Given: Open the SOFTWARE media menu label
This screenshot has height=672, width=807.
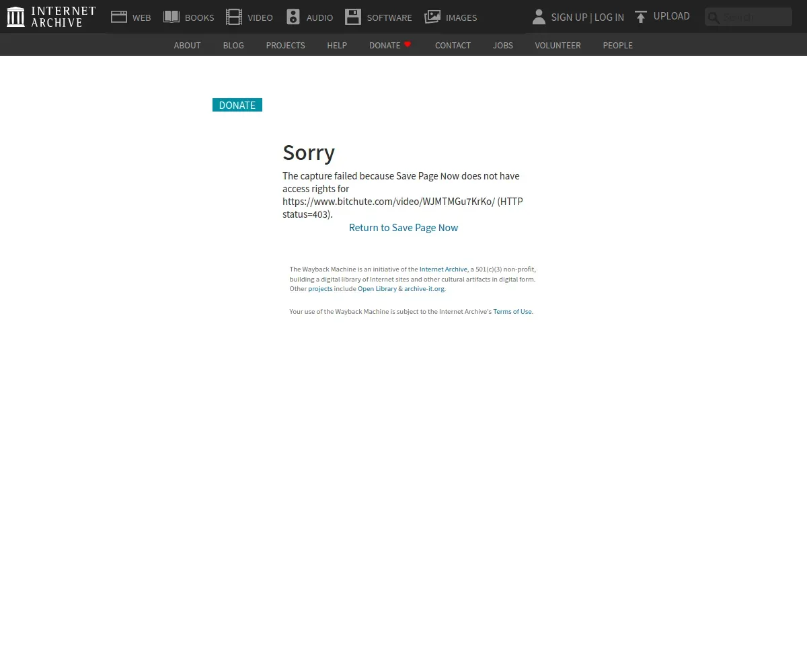Looking at the screenshot, I should click(x=389, y=17).
